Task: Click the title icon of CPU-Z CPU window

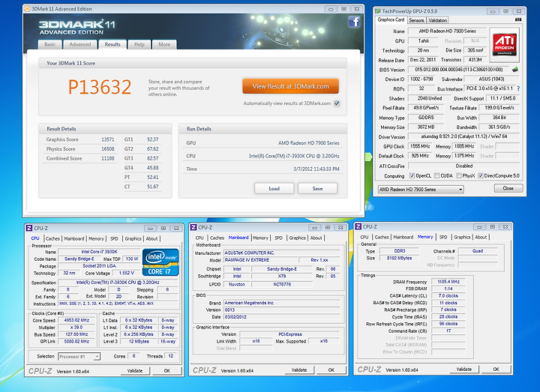Action: point(29,228)
